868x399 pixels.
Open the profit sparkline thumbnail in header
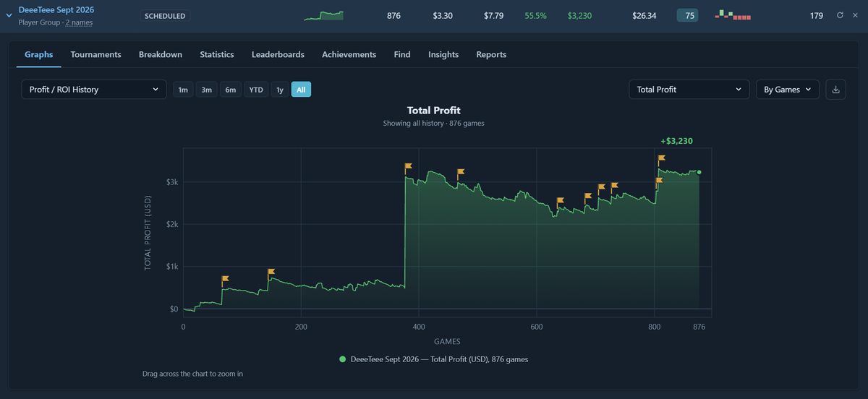323,15
